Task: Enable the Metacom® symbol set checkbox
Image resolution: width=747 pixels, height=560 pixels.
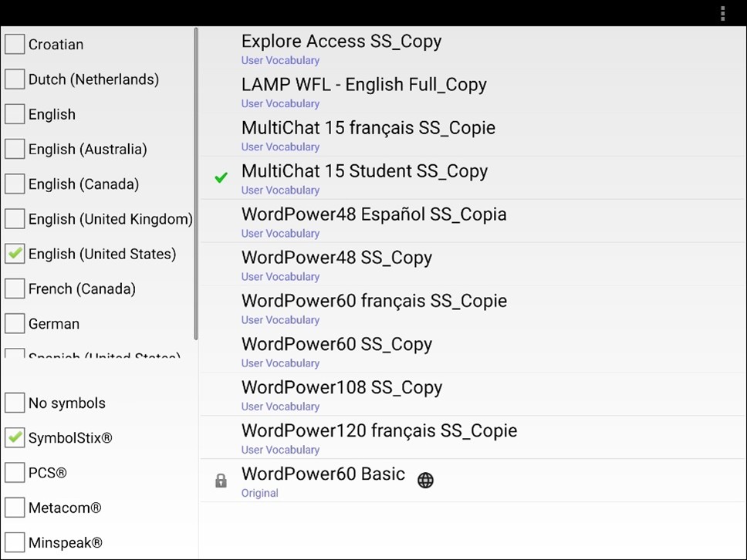Action: (15, 508)
